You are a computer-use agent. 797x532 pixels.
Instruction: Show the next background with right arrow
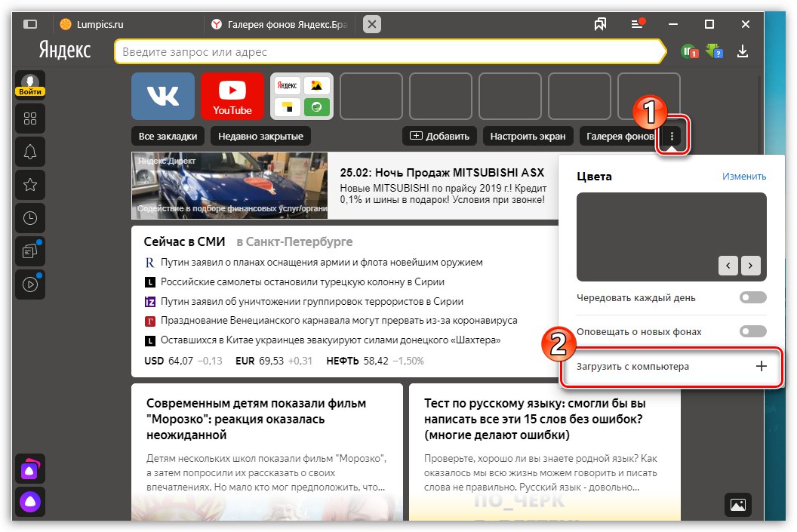click(x=751, y=265)
